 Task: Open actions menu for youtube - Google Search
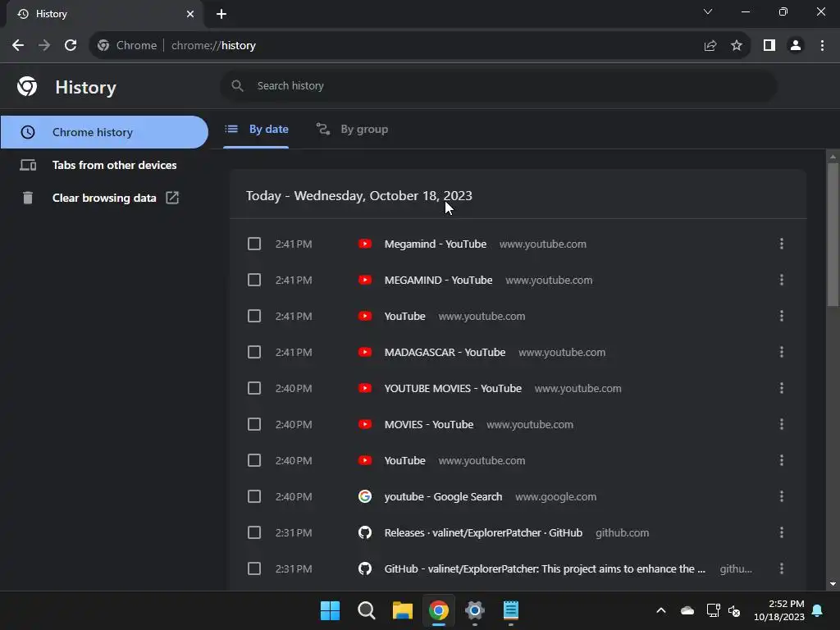click(x=782, y=496)
